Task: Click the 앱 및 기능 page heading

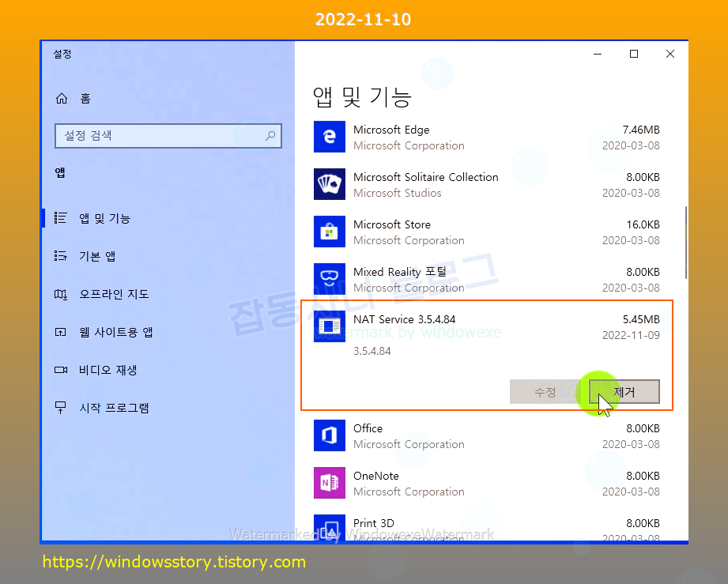Action: [x=362, y=97]
